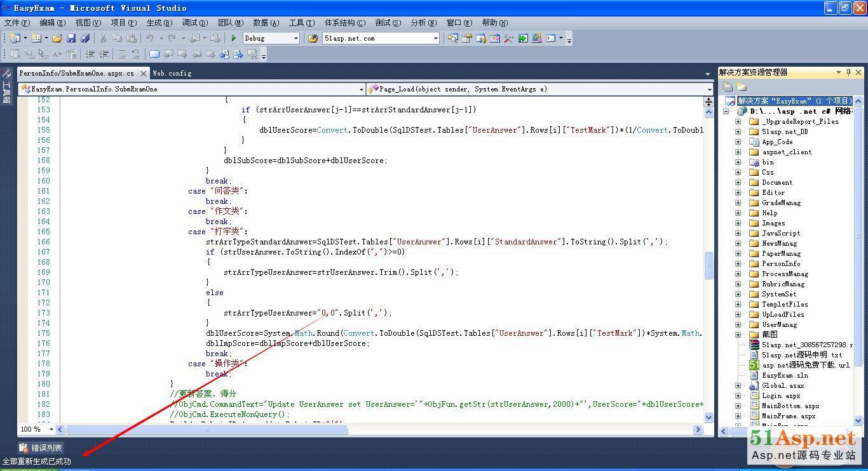This screenshot has height=471, width=868.
Task: Open the 错误列表 error list panel
Action: (x=41, y=448)
